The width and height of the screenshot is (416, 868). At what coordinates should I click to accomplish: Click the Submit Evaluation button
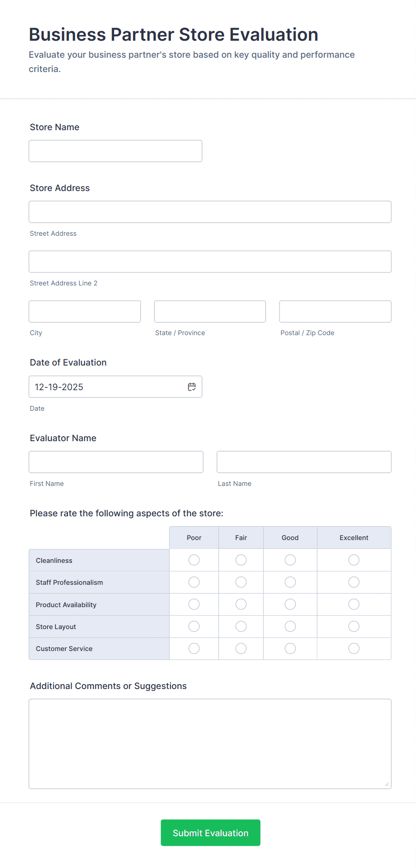coord(210,833)
